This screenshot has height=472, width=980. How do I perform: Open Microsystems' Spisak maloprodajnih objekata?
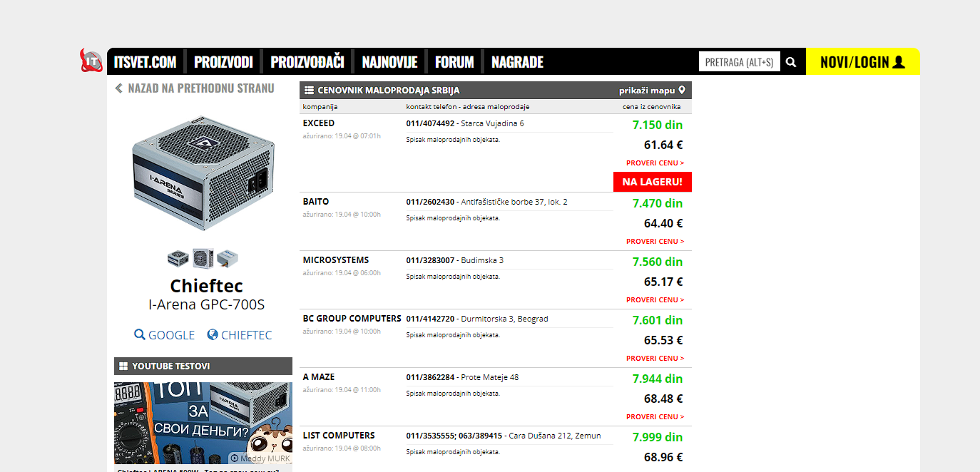point(453,277)
